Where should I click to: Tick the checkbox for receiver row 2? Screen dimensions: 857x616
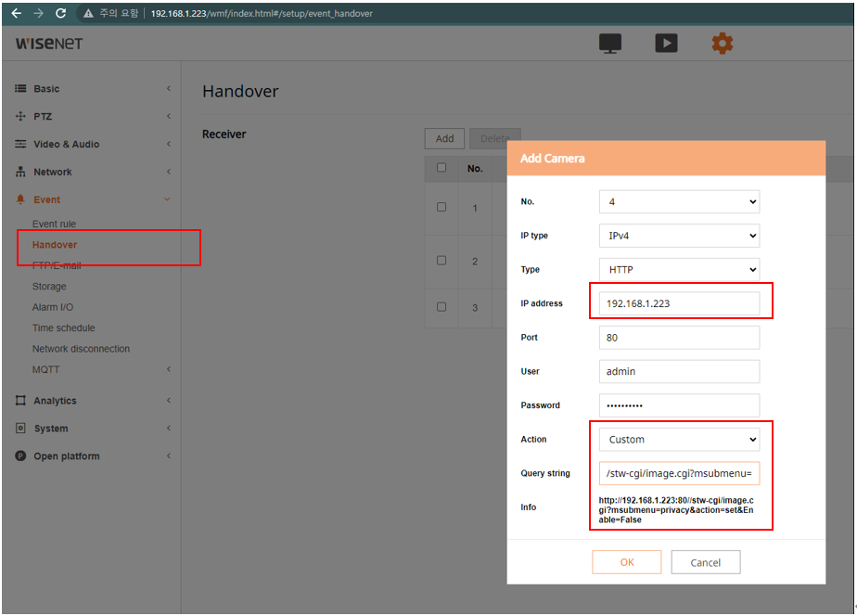(x=441, y=261)
